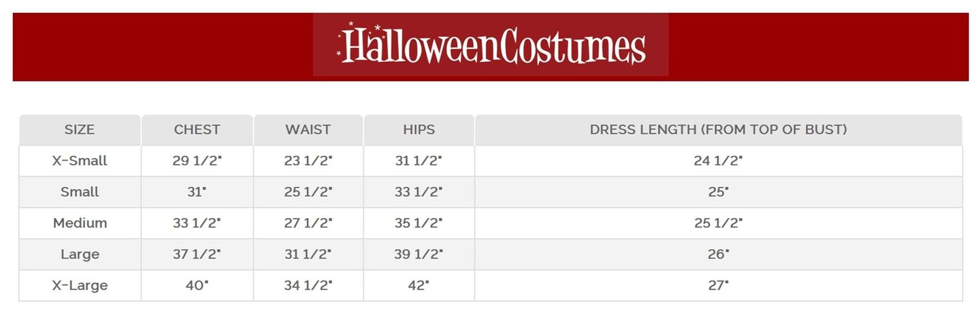Select the Medium size row label

(80, 223)
